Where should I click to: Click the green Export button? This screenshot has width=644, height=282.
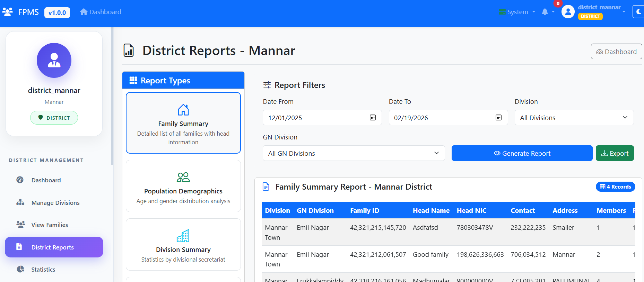615,153
